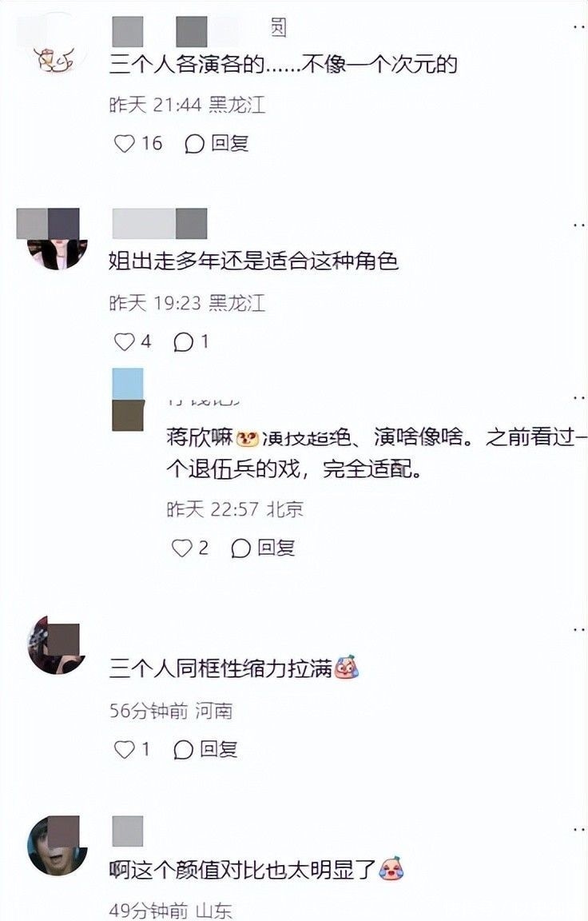View profile avatar of the 山东 commenter
This screenshot has width=588, height=921.
click(57, 844)
